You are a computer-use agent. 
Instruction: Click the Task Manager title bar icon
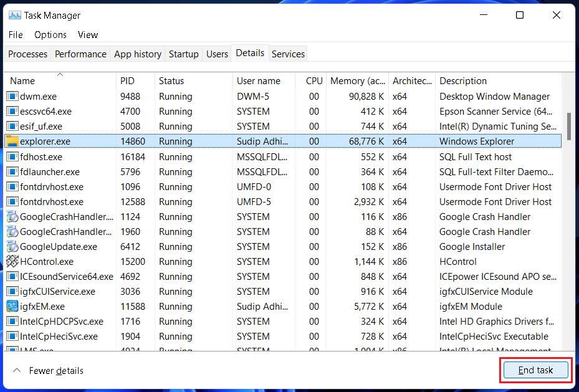pyautogui.click(x=15, y=16)
